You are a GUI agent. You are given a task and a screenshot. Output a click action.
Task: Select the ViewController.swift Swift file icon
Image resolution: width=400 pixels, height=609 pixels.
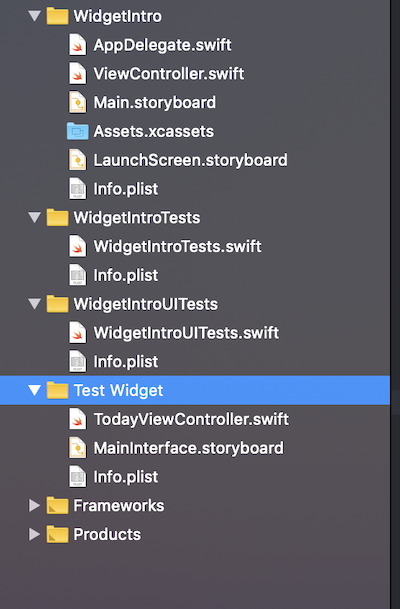pyautogui.click(x=78, y=74)
